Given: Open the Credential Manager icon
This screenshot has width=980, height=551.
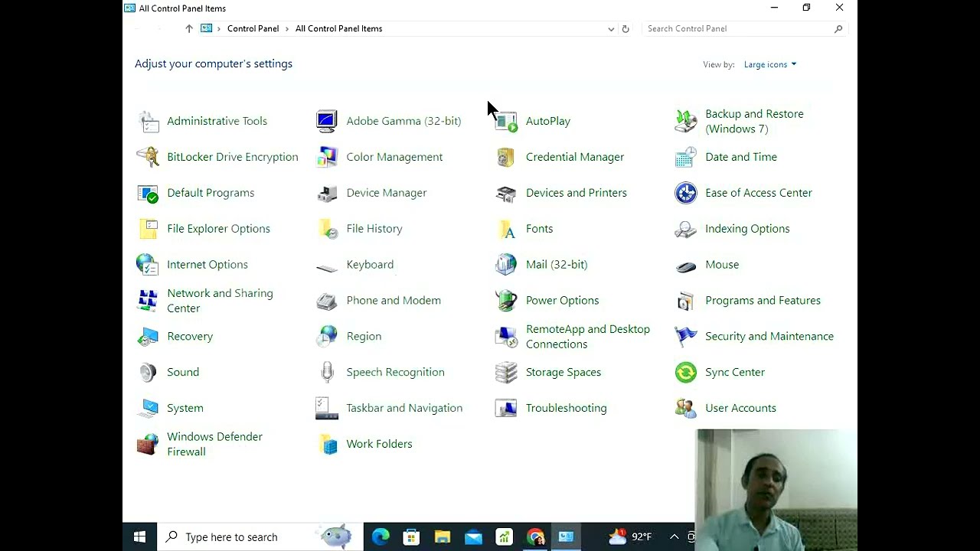Looking at the screenshot, I should pos(506,157).
